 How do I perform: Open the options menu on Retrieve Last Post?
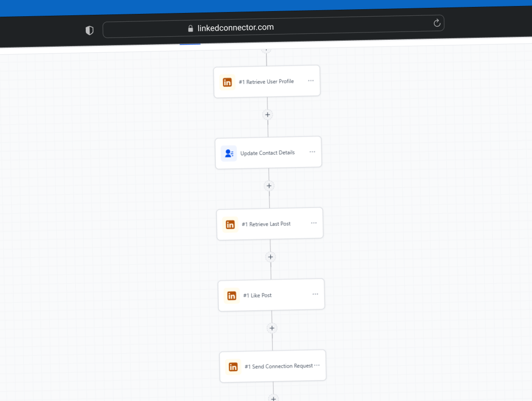tap(314, 223)
